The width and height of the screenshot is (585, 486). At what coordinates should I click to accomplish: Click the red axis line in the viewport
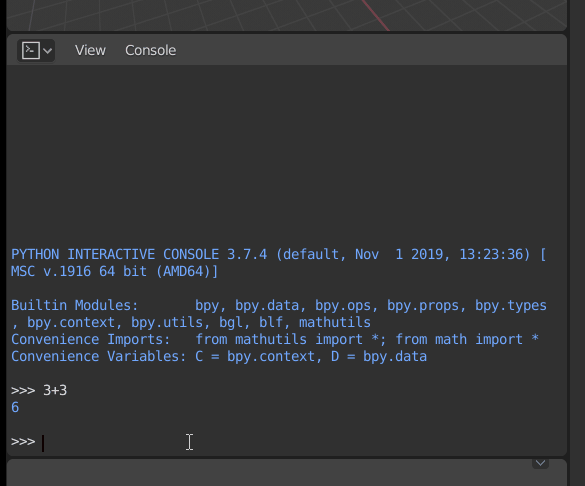pos(376,16)
